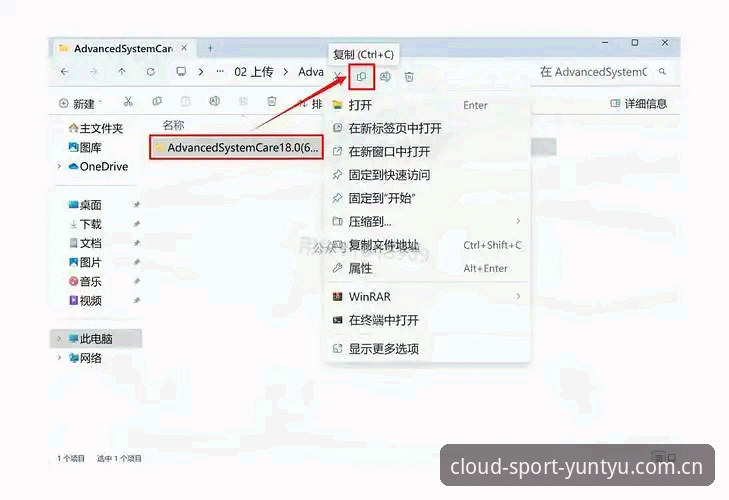This screenshot has width=729, height=500.
Task: Click the pin icon beside 桌面
Action: click(137, 205)
